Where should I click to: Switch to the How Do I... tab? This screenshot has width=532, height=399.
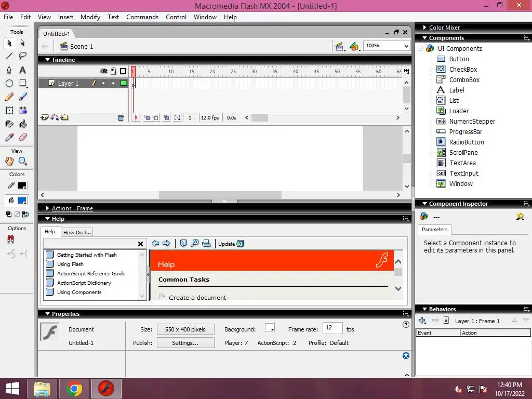[x=77, y=232]
